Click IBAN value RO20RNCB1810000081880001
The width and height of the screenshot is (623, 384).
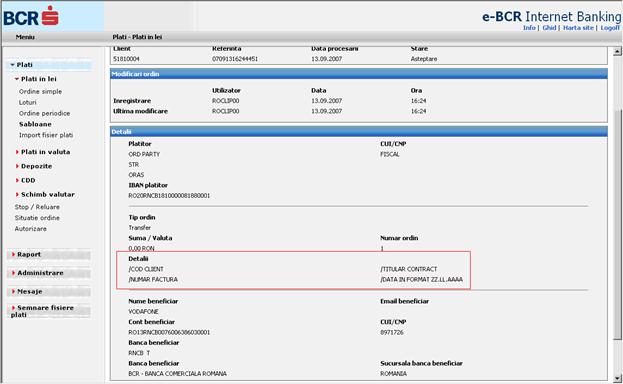pyautogui.click(x=169, y=196)
